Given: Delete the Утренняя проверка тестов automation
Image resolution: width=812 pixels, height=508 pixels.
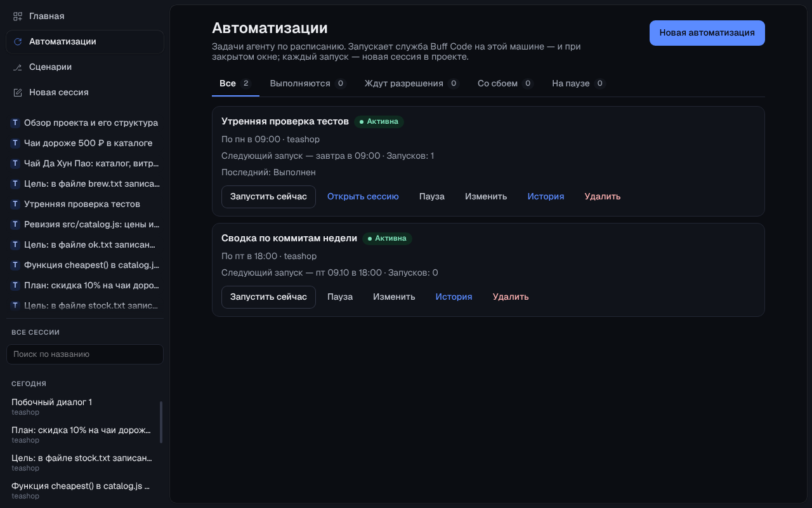Looking at the screenshot, I should point(603,197).
